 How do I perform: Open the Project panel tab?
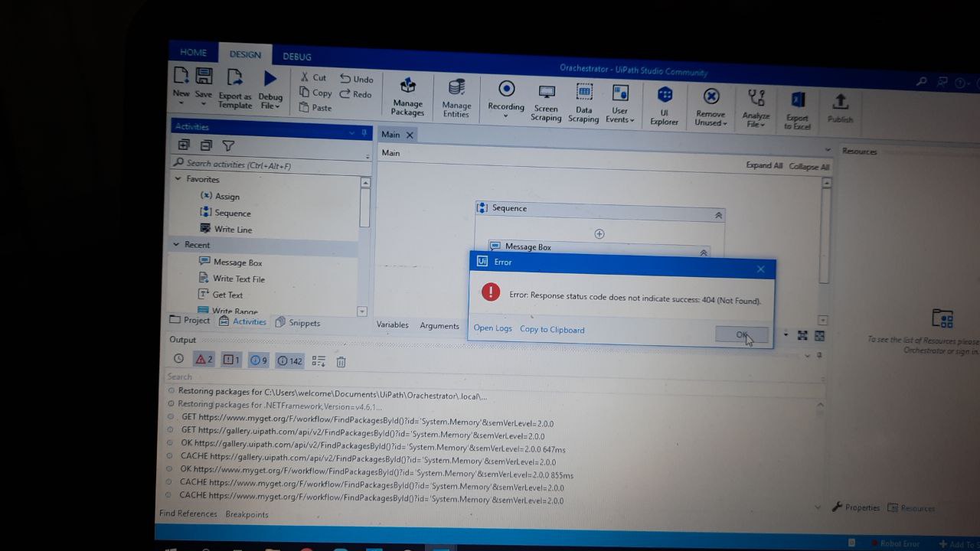tap(190, 321)
